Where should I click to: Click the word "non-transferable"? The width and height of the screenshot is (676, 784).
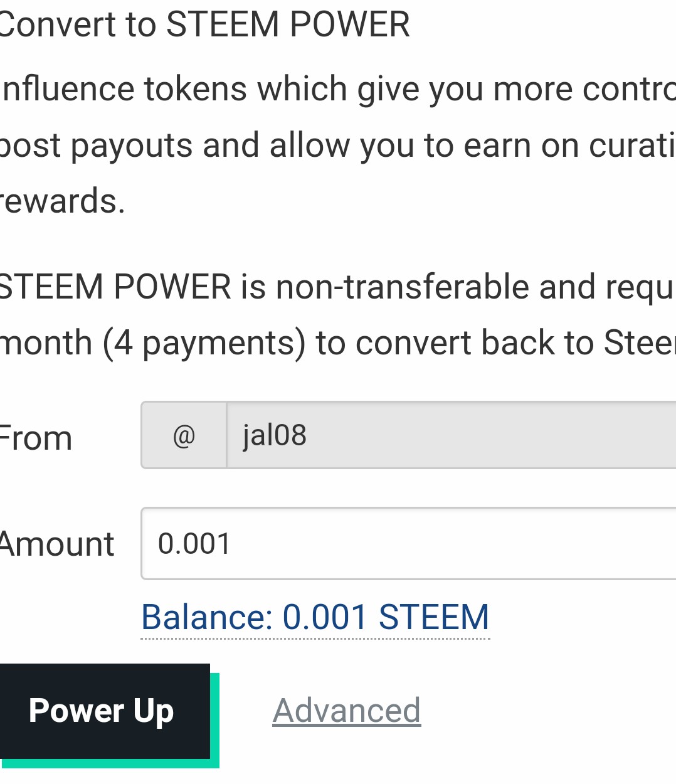pyautogui.click(x=402, y=287)
